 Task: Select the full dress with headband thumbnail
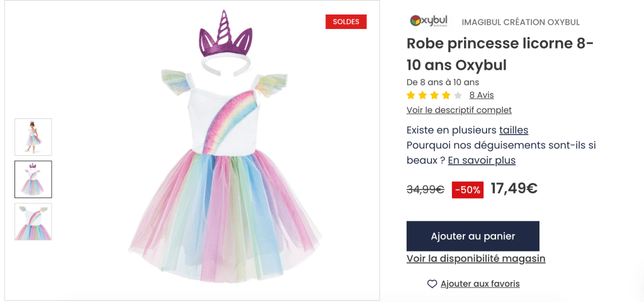(33, 179)
